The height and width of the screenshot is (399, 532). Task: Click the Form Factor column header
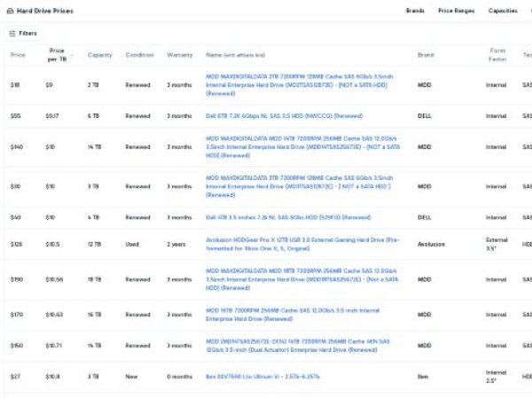click(497, 55)
